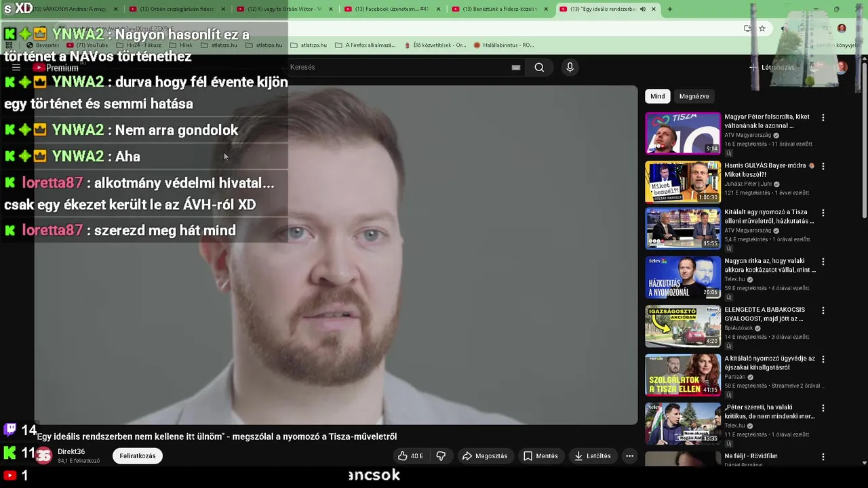The width and height of the screenshot is (868, 488).
Task: Bookmark this page with the star icon
Action: coord(762,28)
